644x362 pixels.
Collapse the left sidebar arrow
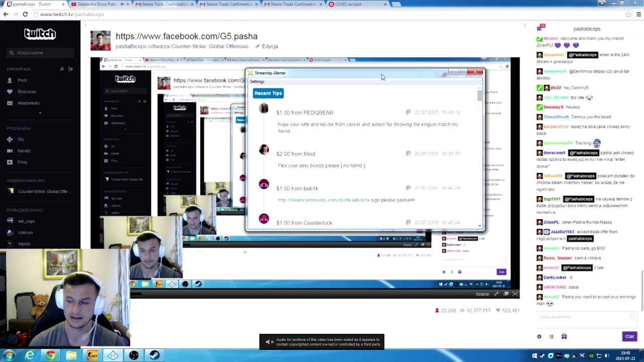tap(85, 25)
